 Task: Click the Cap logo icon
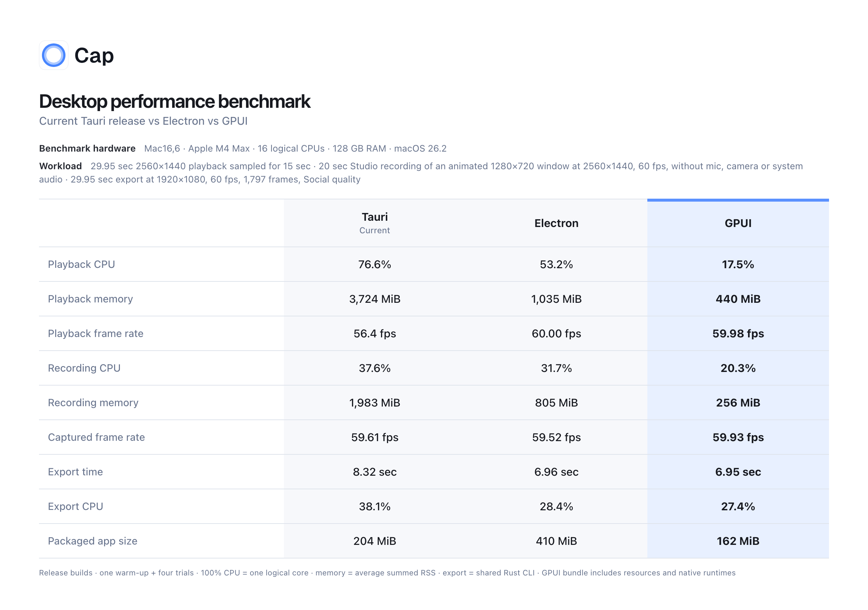(x=54, y=55)
